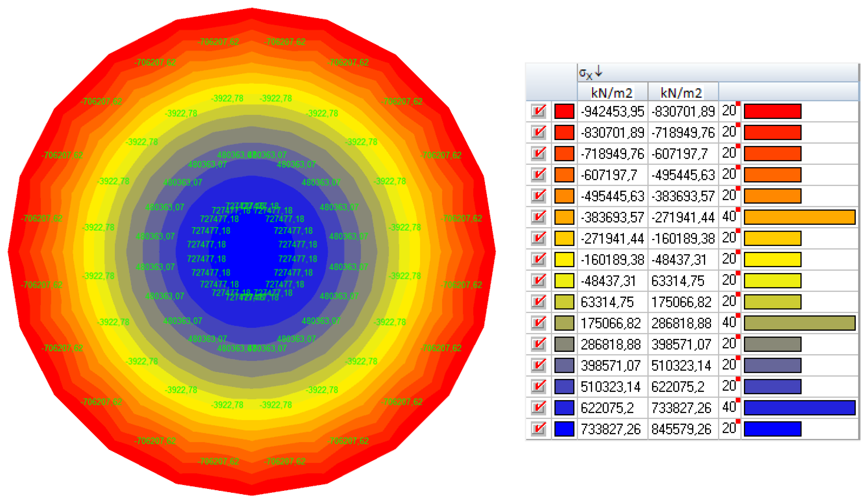Select the bright yellow swatch for -160189,38
Viewport: 868px width, 504px height.
[x=564, y=259]
